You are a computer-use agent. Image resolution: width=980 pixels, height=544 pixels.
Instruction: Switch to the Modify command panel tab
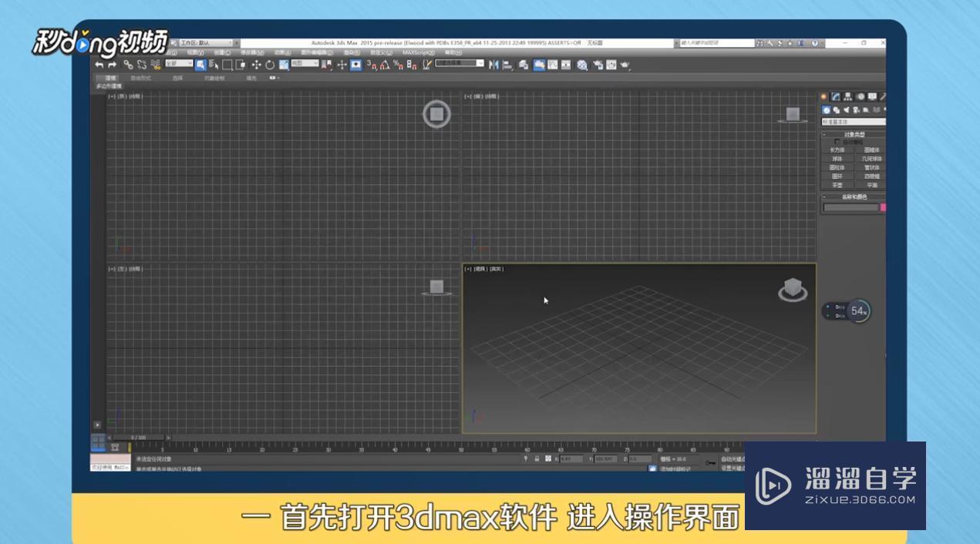click(835, 96)
